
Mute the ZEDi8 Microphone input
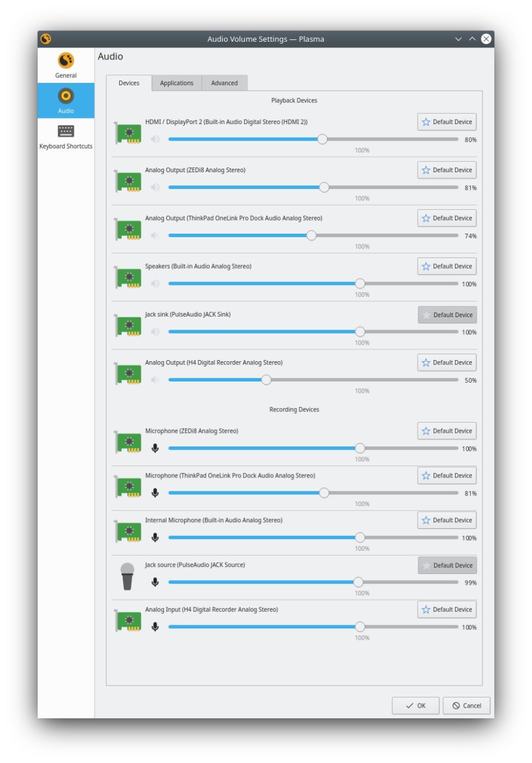point(155,448)
